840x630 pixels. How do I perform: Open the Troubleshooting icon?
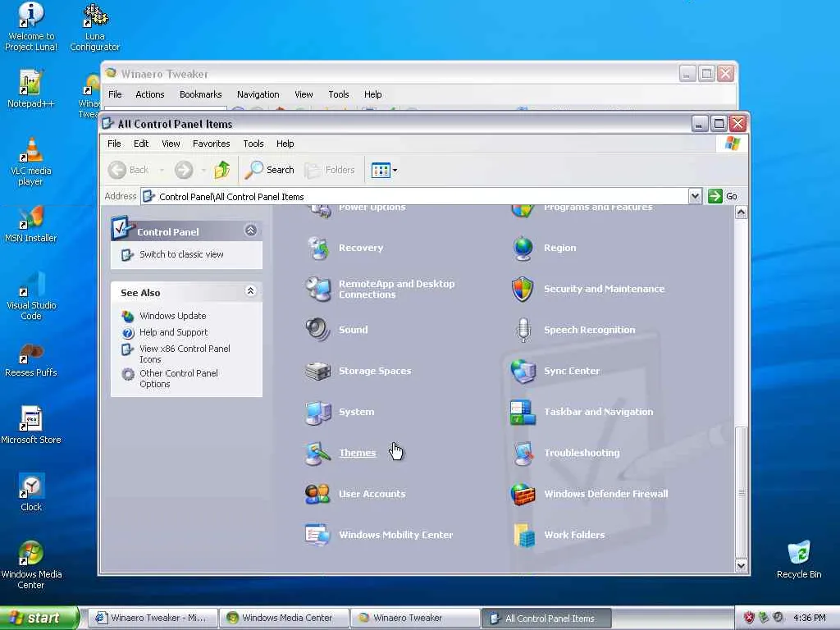[523, 453]
